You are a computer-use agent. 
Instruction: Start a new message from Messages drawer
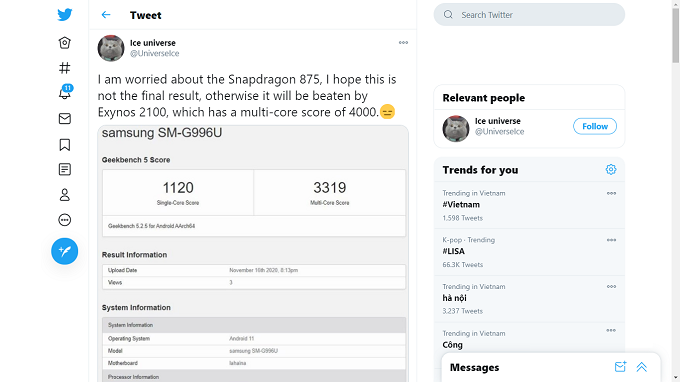(x=621, y=367)
